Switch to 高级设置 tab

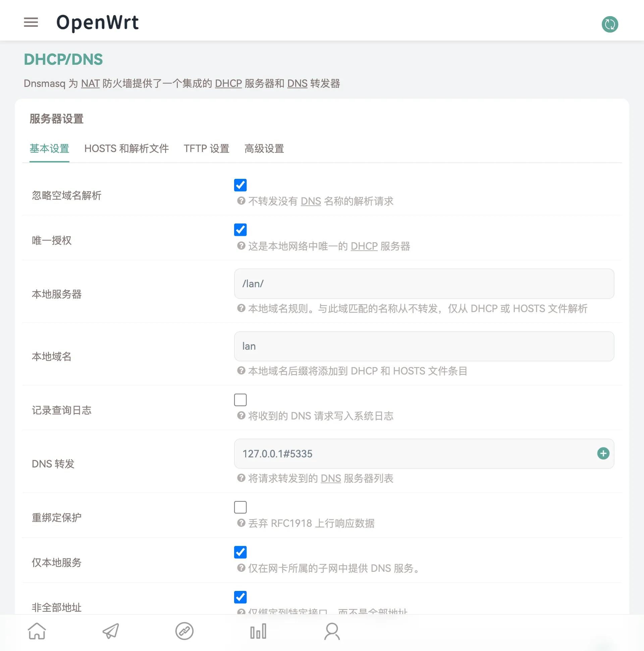264,149
